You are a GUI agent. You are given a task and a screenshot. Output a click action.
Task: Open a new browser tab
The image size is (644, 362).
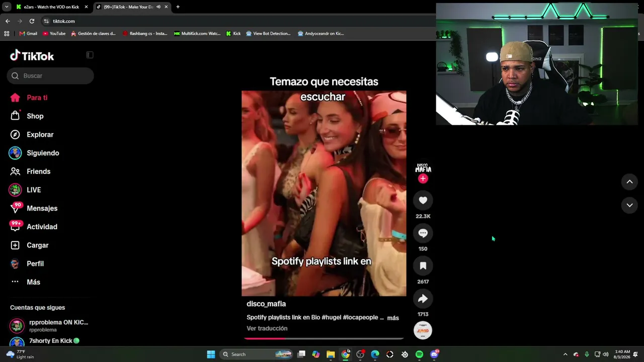pos(178,7)
